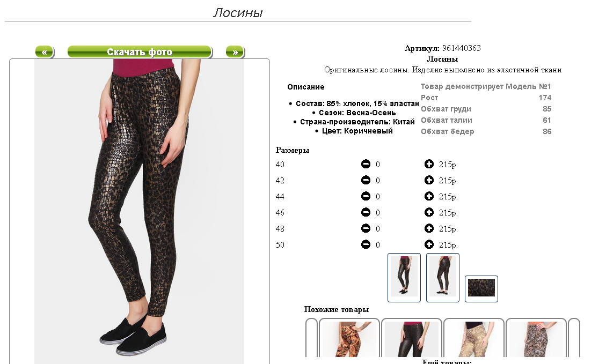Image resolution: width=606 pixels, height=364 pixels.
Task: Decrease quantity for size 44
Action: click(x=366, y=196)
